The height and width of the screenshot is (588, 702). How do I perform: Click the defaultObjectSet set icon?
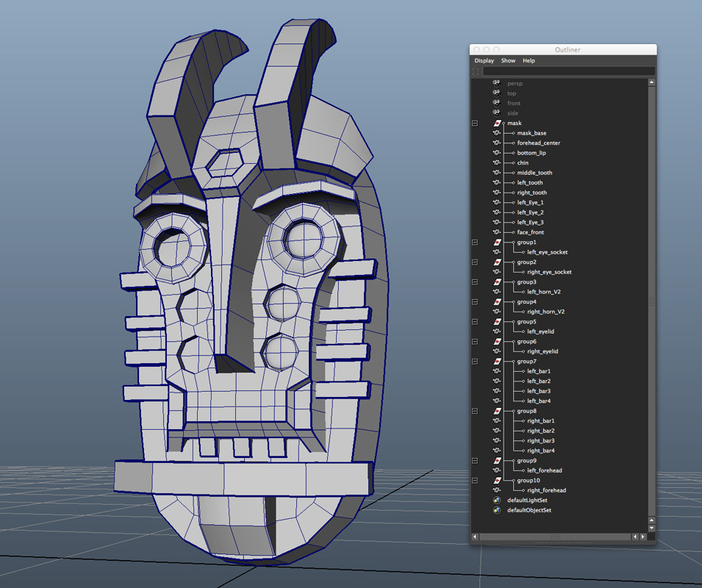point(496,510)
